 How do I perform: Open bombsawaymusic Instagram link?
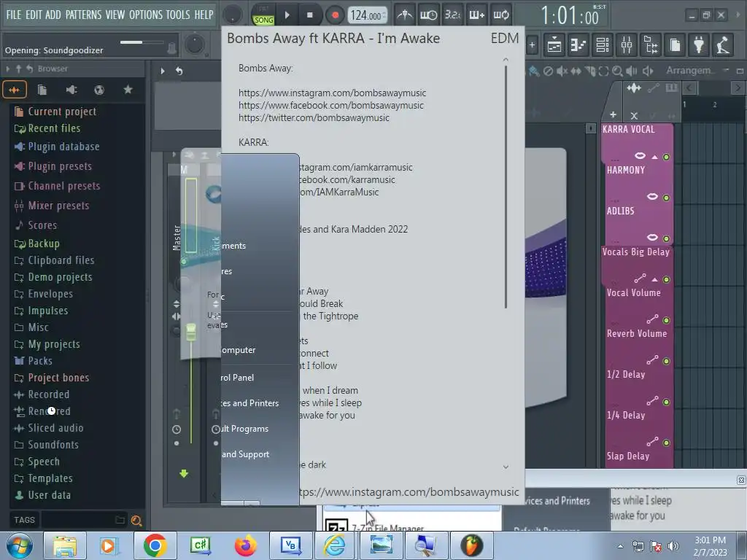[x=333, y=93]
